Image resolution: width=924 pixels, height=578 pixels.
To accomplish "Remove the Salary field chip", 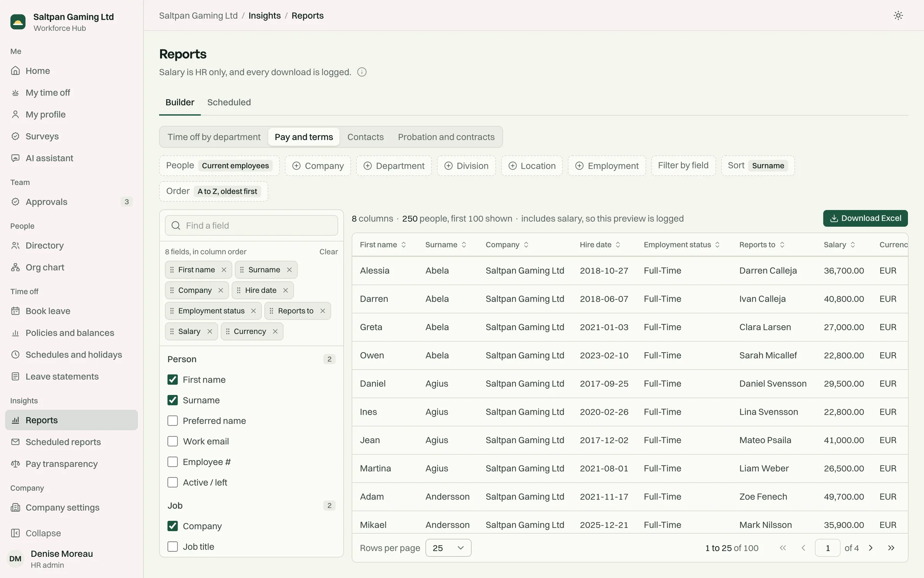I will [x=209, y=331].
